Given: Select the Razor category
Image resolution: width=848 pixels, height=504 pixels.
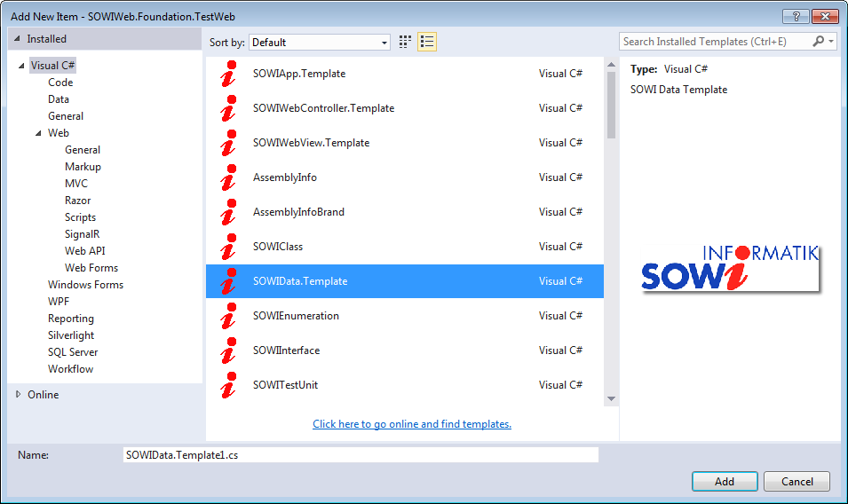Looking at the screenshot, I should [x=78, y=200].
